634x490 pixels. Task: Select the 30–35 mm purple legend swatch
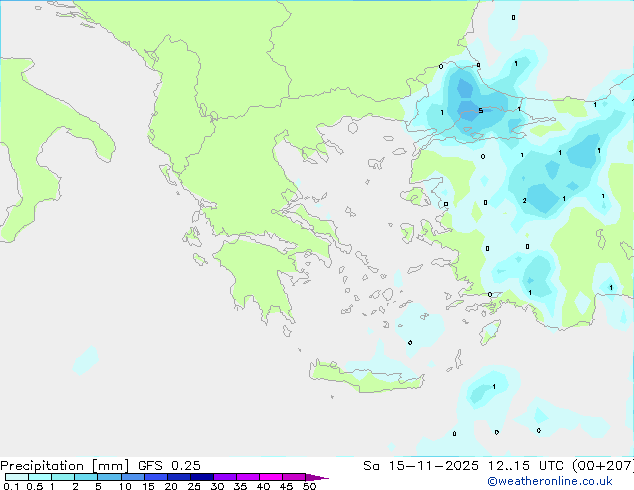[x=225, y=477]
